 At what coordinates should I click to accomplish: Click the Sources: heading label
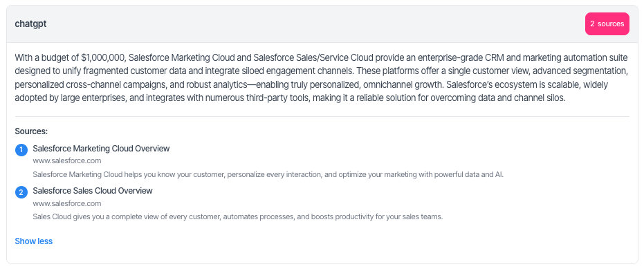(31, 131)
